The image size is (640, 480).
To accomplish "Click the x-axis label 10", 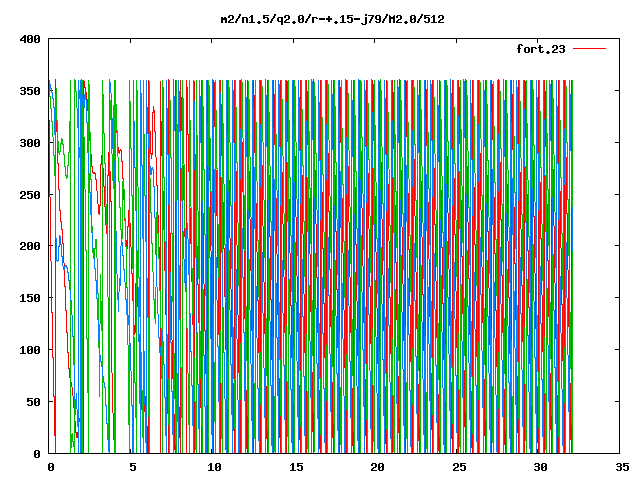I will coord(214,467).
